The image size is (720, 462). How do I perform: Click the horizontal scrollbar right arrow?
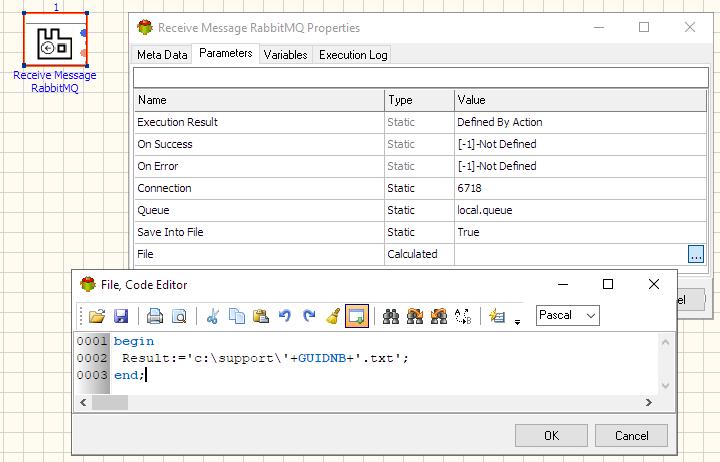[x=648, y=402]
